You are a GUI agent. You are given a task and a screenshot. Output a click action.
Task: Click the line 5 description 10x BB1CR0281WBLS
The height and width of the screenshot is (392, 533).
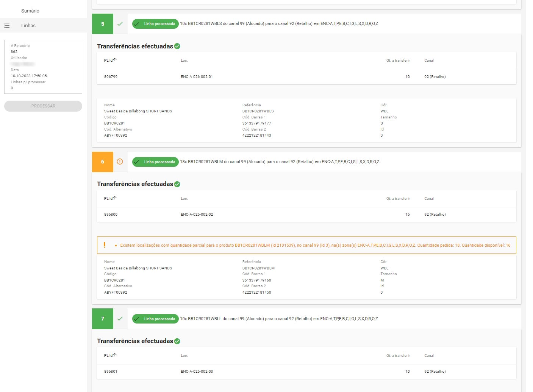(279, 23)
